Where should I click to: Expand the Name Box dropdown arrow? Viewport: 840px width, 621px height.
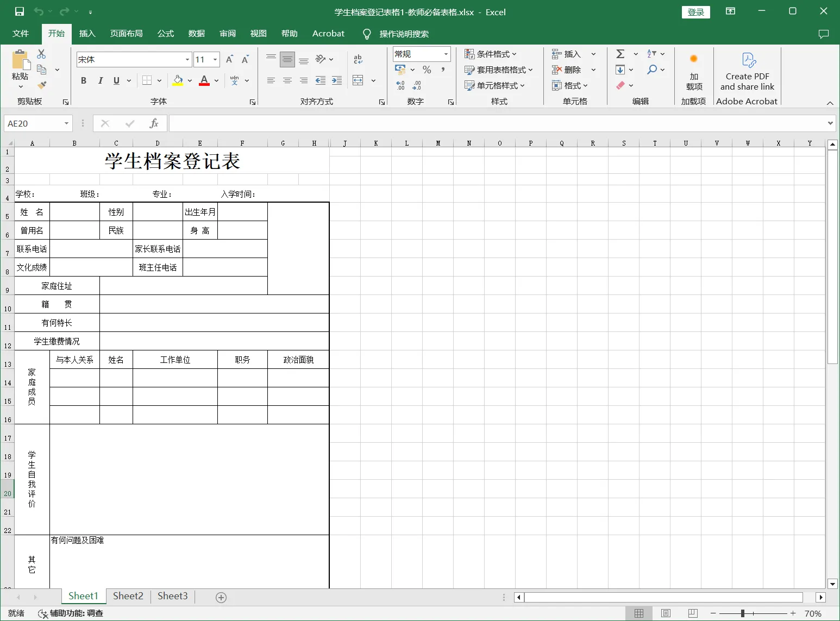(x=66, y=123)
